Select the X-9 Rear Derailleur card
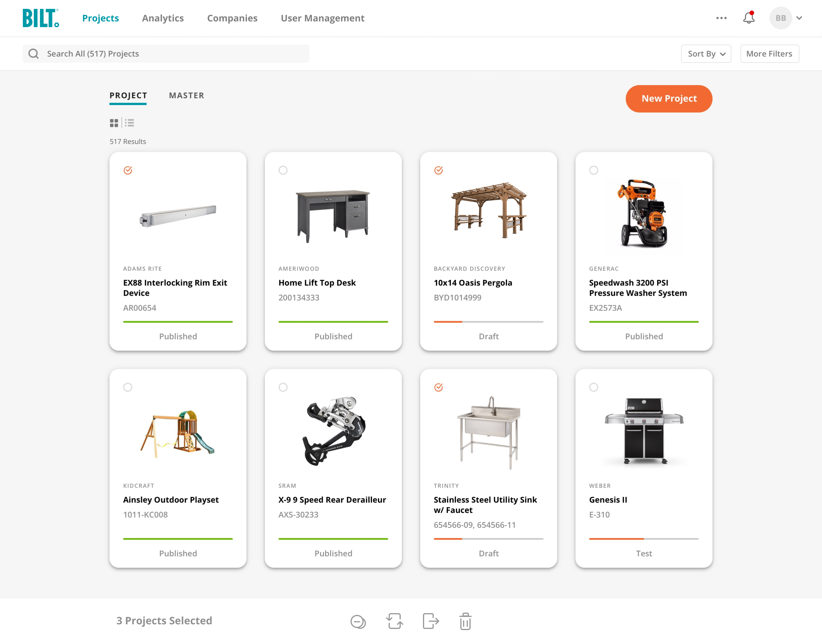822x644 pixels. click(283, 387)
